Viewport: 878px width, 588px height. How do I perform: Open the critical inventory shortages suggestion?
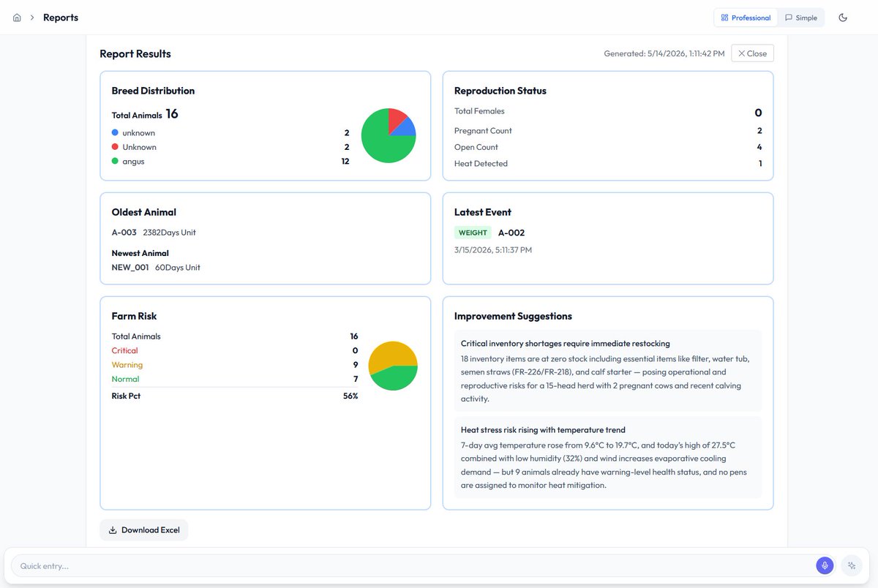(608, 371)
